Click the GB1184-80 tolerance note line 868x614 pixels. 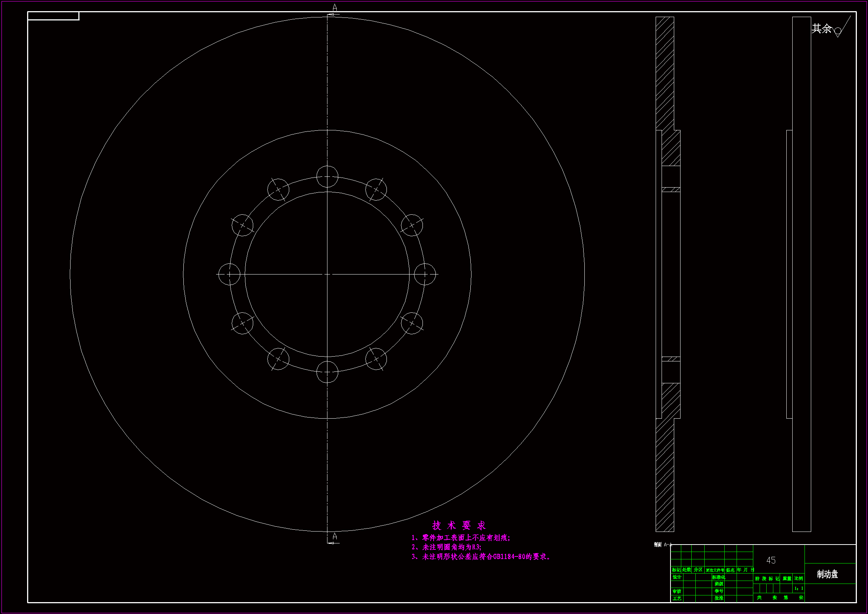coord(481,557)
